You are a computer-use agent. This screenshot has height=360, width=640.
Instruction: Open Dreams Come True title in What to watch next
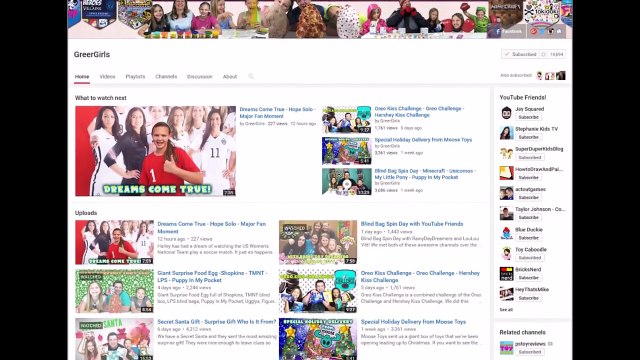(277, 113)
